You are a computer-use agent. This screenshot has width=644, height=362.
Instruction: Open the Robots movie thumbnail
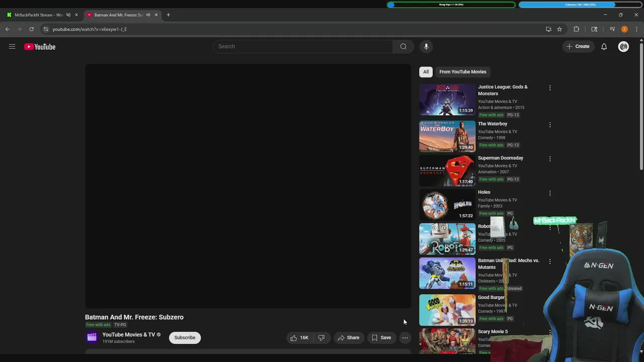point(447,239)
